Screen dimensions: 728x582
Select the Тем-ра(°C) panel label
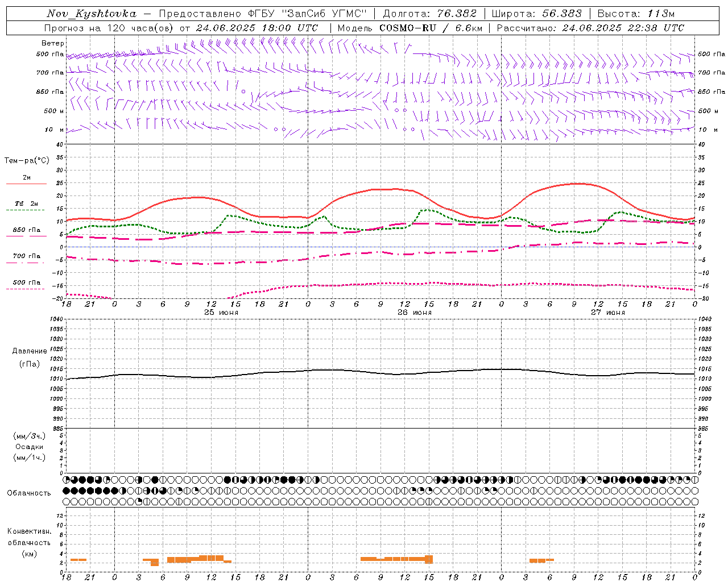(27, 161)
